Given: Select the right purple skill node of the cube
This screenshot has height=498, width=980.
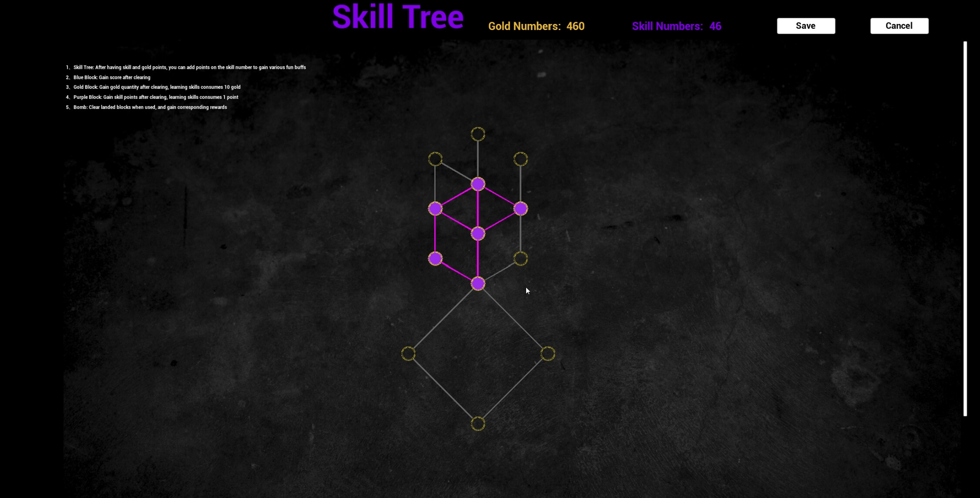Looking at the screenshot, I should pyautogui.click(x=520, y=209).
